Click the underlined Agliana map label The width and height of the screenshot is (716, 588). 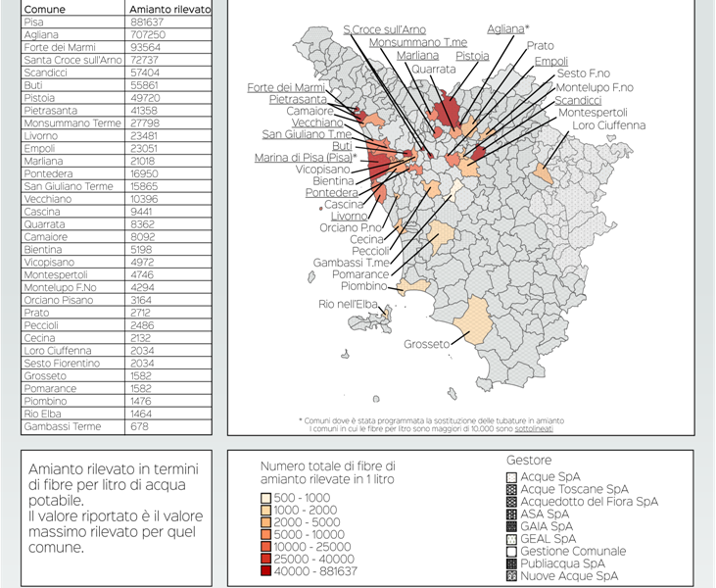coord(505,29)
